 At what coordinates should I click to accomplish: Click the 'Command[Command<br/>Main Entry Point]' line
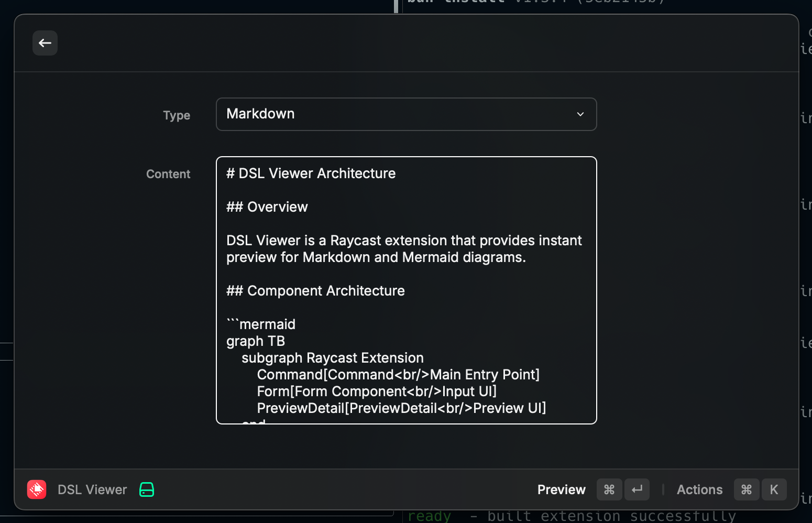(x=398, y=375)
